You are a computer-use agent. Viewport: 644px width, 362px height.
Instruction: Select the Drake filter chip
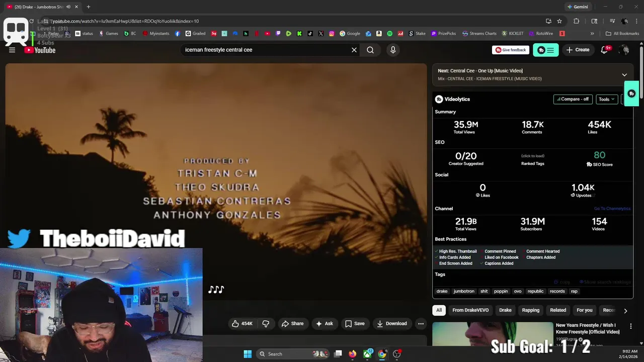(505, 310)
